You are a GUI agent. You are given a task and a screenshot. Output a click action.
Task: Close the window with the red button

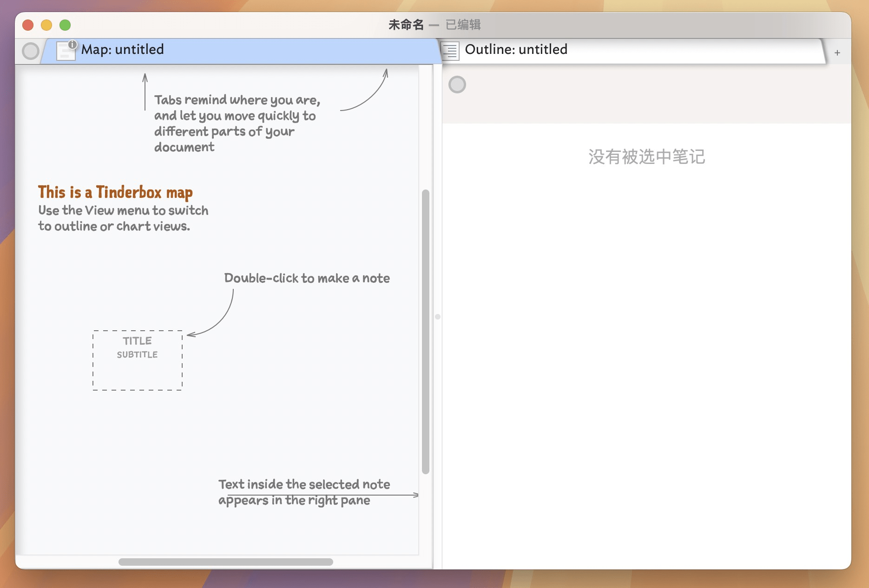point(28,25)
